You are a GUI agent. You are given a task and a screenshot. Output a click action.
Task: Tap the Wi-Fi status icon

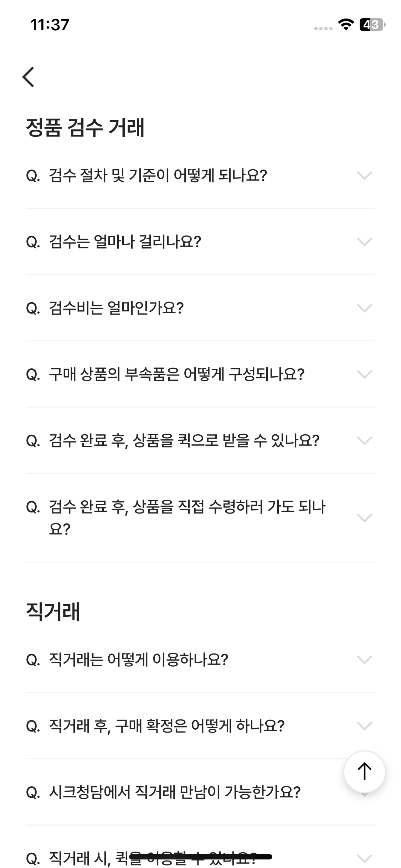[345, 24]
